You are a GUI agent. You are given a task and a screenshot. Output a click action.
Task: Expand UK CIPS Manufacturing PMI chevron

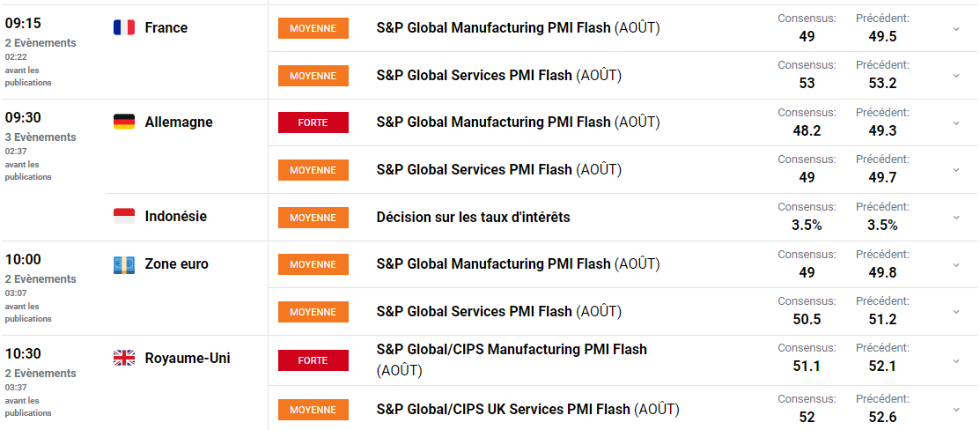[x=956, y=360]
